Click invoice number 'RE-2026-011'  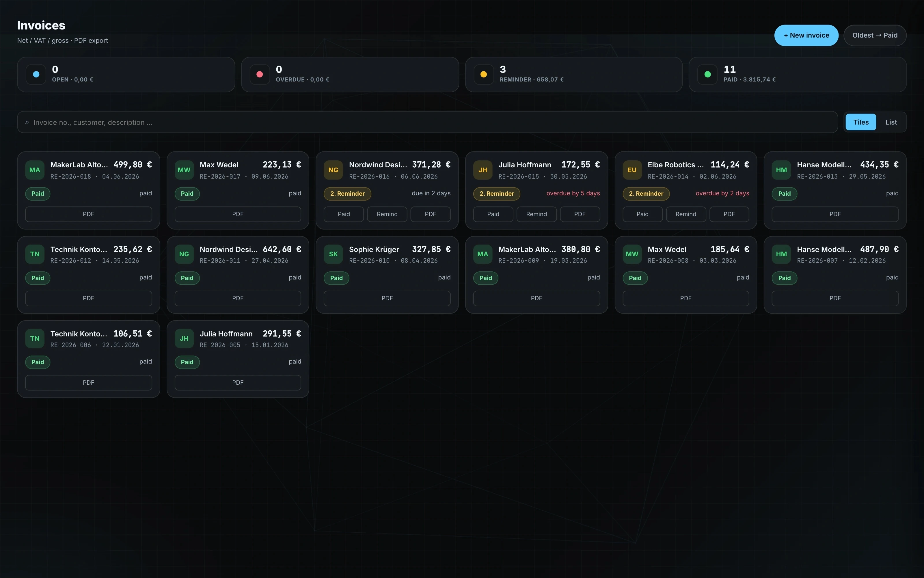click(220, 261)
